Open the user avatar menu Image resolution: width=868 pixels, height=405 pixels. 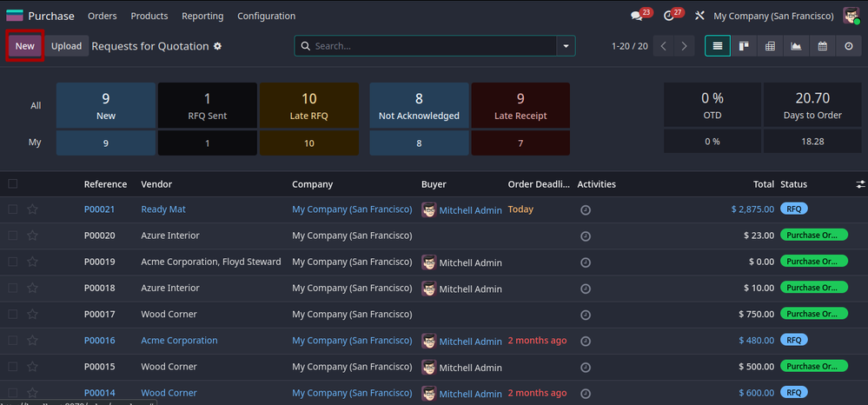click(x=851, y=16)
